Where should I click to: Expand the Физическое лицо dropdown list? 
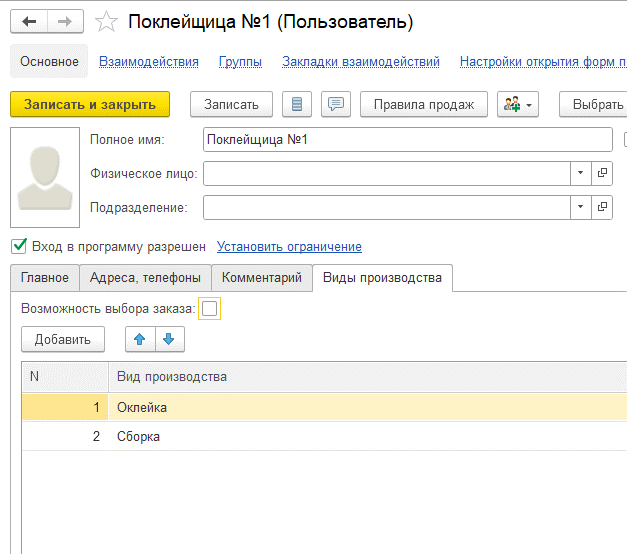pos(580,173)
